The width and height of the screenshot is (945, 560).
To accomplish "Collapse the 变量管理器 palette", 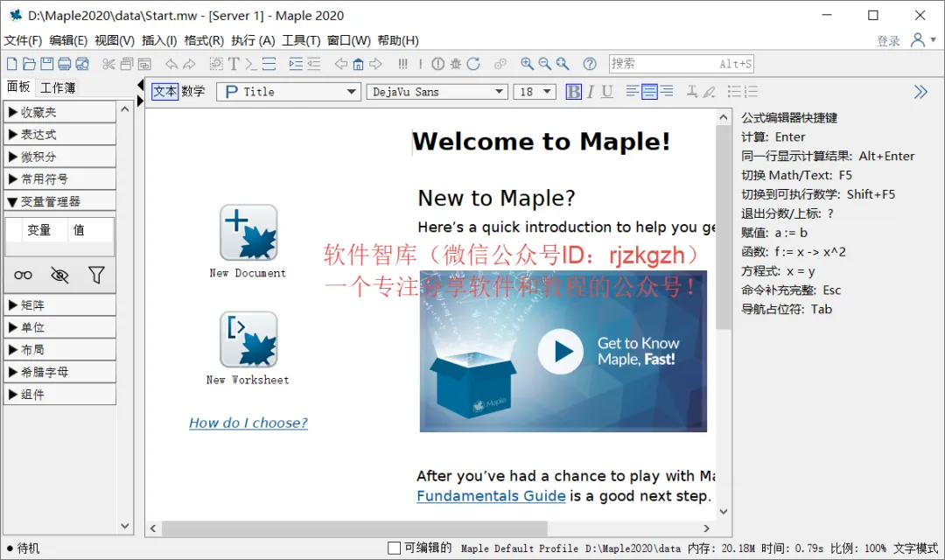I will (x=59, y=201).
